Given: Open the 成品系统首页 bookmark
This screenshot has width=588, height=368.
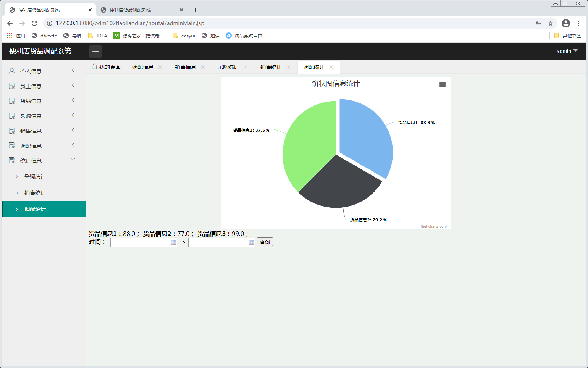Looking at the screenshot, I should [x=244, y=36].
